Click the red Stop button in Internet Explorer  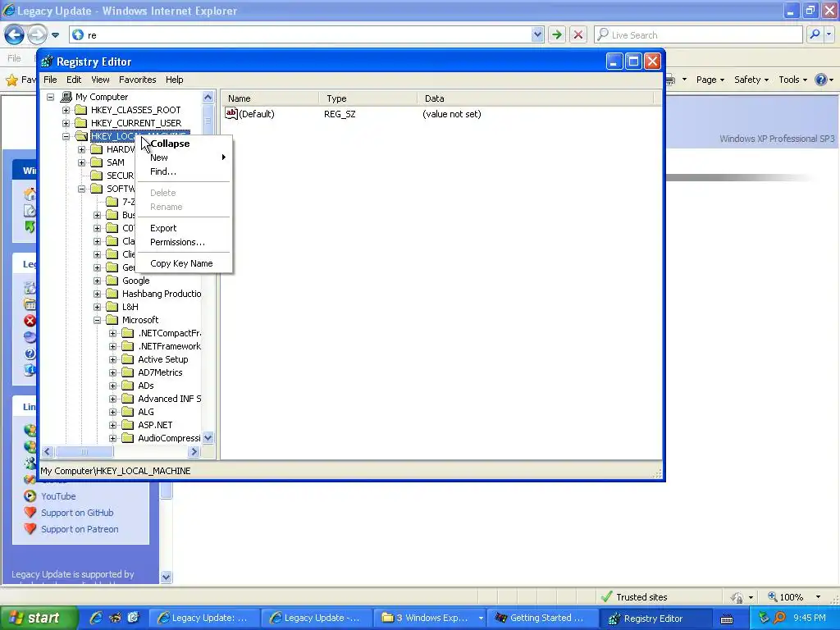click(x=578, y=34)
